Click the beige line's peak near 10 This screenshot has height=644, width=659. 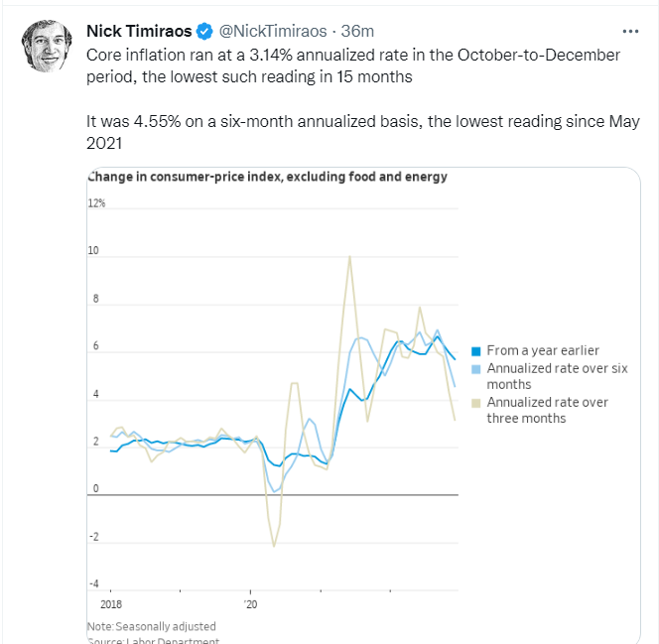click(x=349, y=257)
